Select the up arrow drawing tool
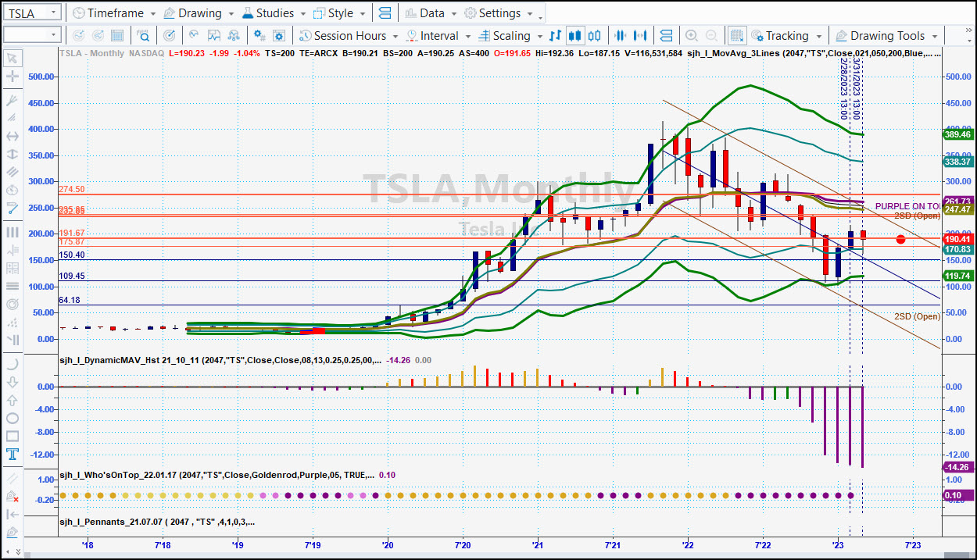Image resolution: width=977 pixels, height=560 pixels. 12,400
